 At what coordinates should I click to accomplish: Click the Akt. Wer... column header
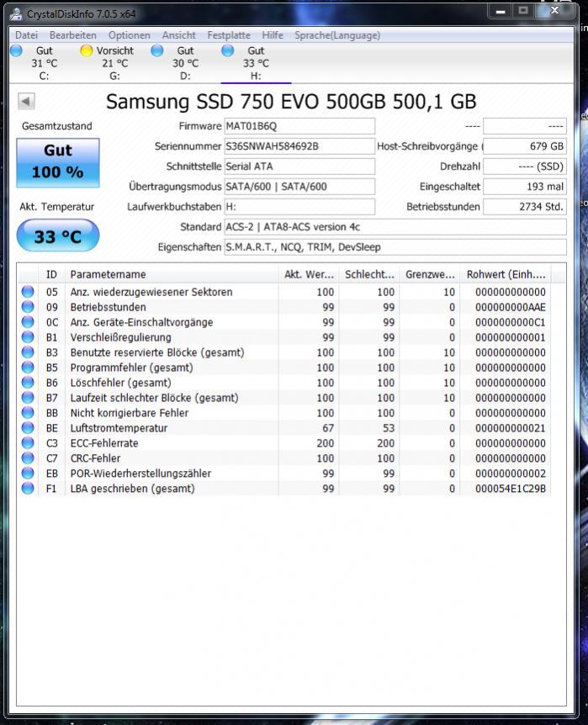tap(309, 274)
